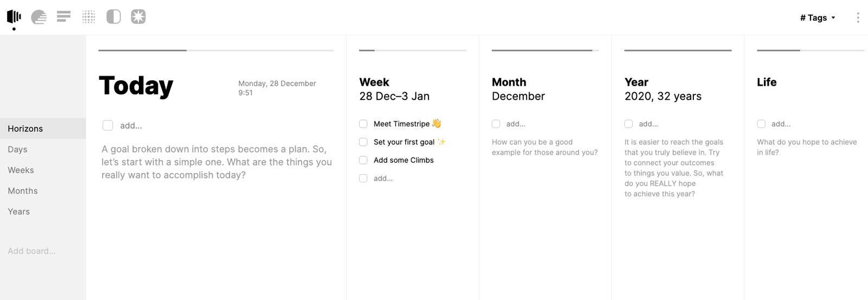Select the stacked bars view icon

point(63,17)
